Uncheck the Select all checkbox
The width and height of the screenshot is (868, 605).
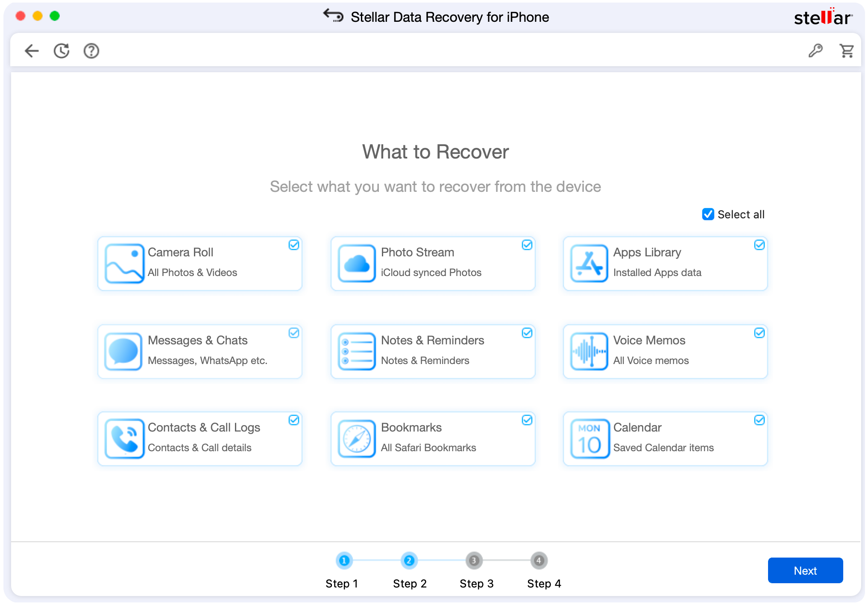[708, 214]
